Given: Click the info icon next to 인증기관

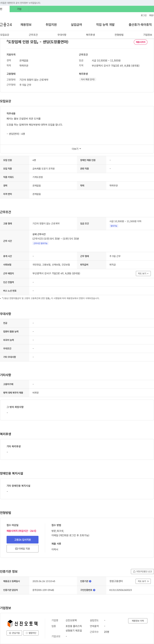Looking at the screenshot, I should coord(90,581).
